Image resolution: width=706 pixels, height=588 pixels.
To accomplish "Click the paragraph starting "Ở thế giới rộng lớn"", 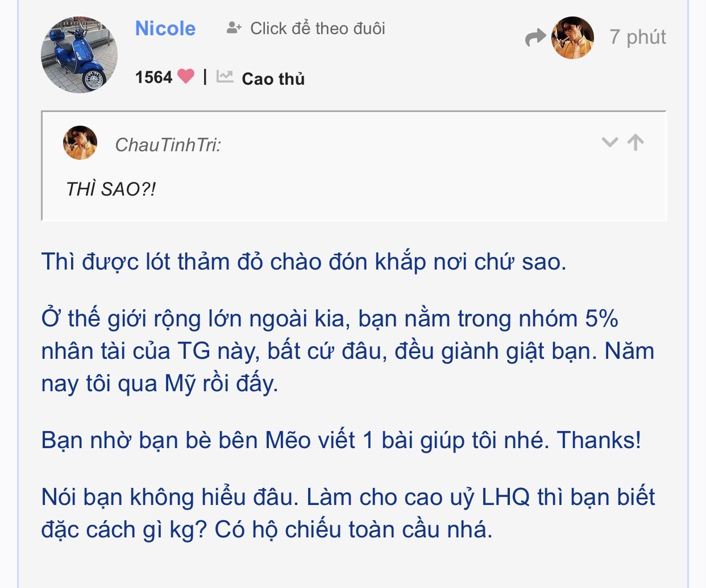I will [x=347, y=351].
